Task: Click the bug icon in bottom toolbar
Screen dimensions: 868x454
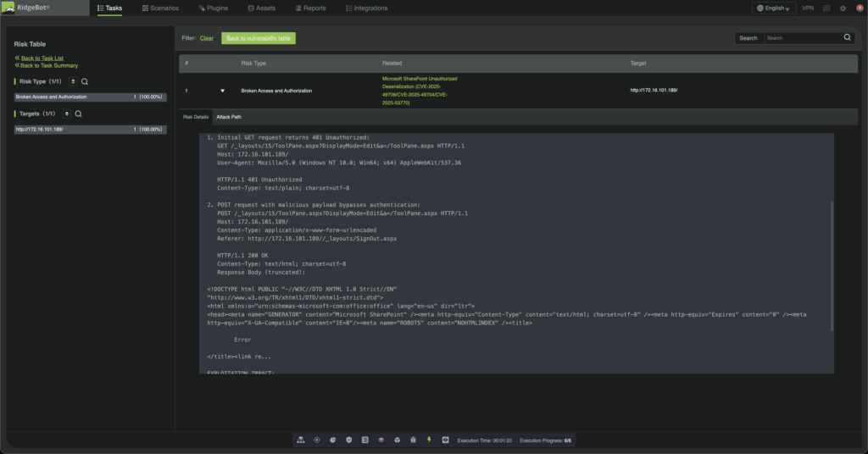Action: [413, 440]
